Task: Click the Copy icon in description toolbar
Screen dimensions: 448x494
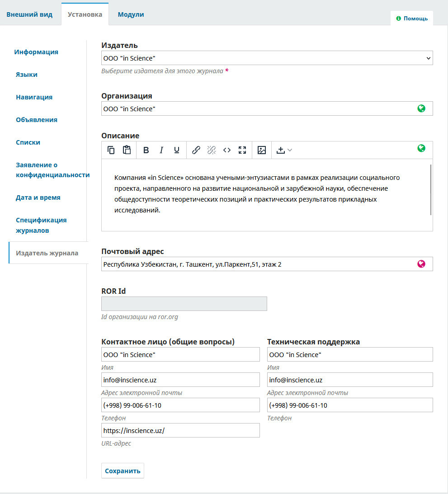Action: (111, 150)
